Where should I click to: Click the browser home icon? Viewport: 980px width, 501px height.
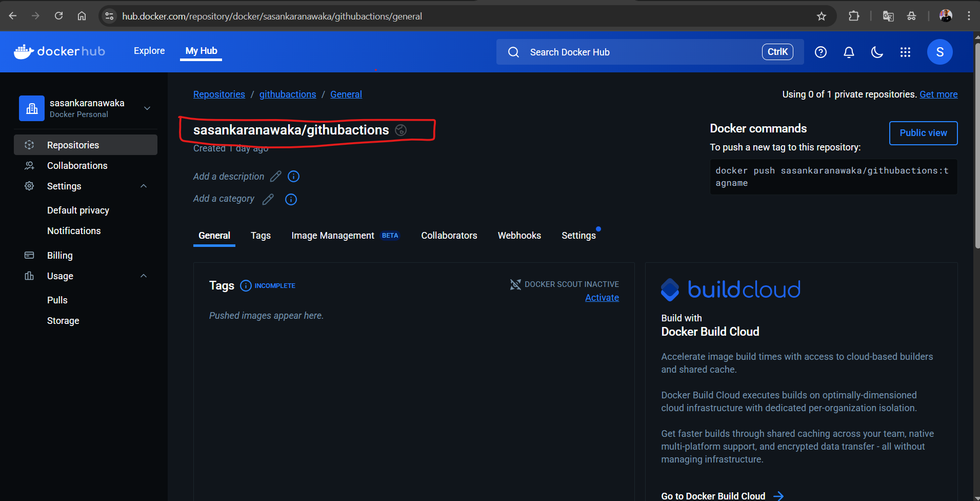tap(82, 16)
